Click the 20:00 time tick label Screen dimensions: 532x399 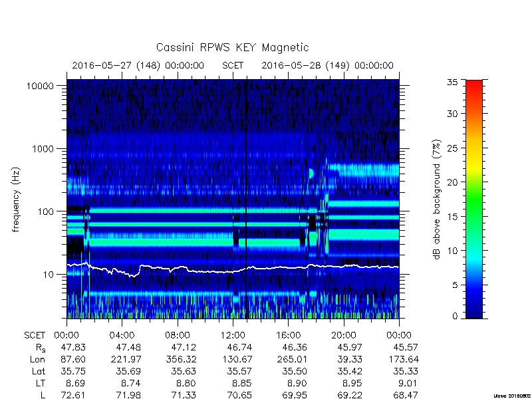(344, 335)
